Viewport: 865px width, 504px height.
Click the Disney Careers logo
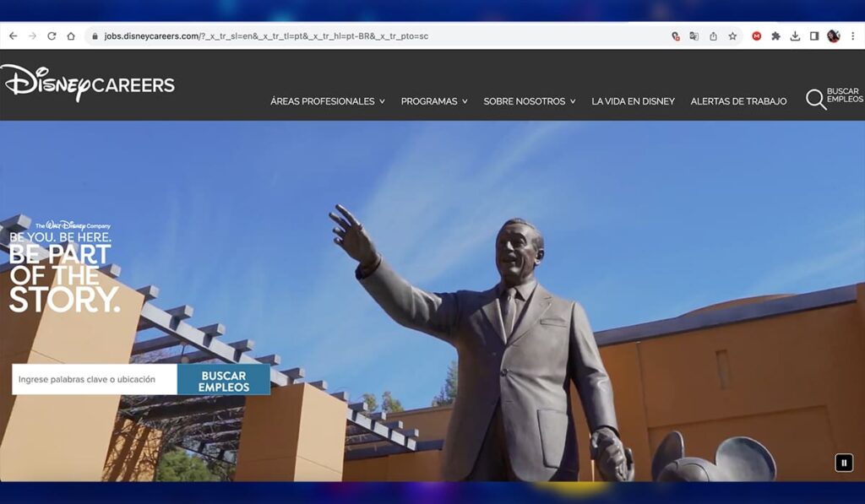pyautogui.click(x=88, y=84)
